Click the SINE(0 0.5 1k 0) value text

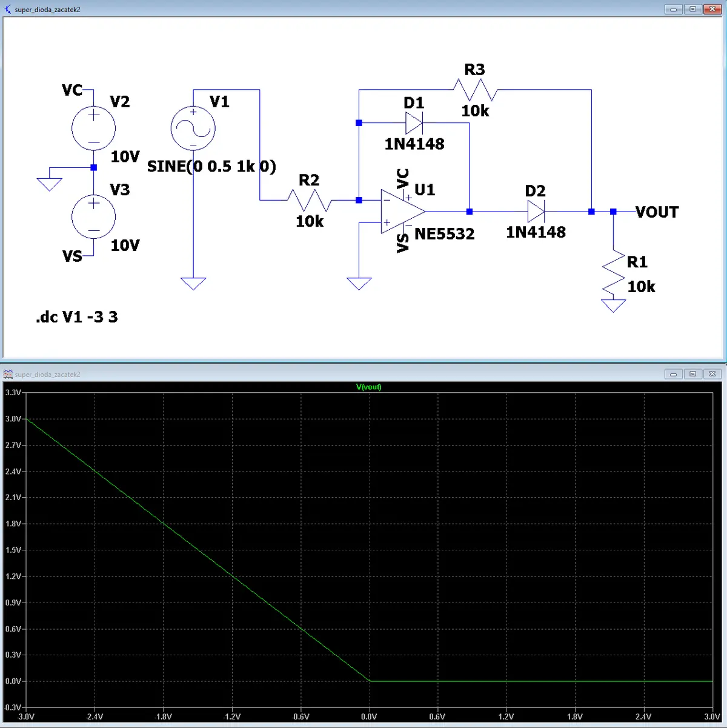[x=212, y=166]
